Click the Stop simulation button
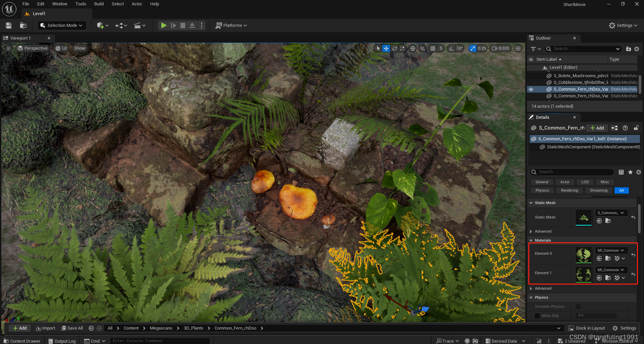 coord(183,26)
